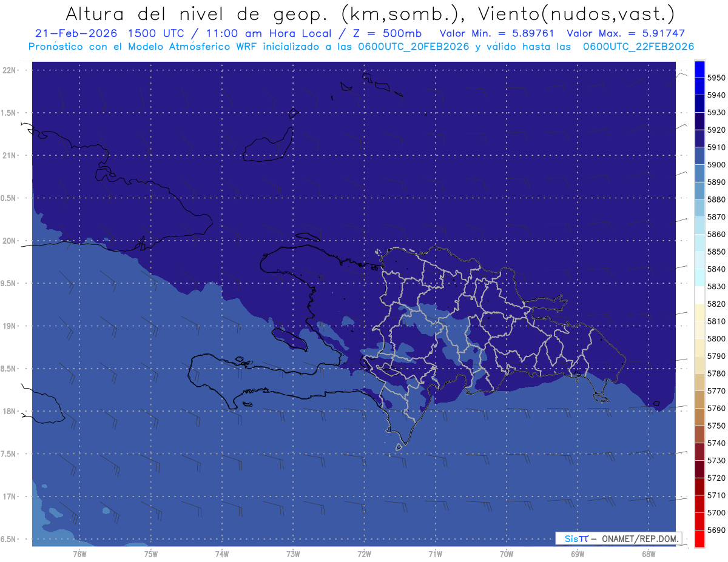This screenshot has width=728, height=562.
Task: Click the '5750' colorbar value
Action: click(716, 426)
